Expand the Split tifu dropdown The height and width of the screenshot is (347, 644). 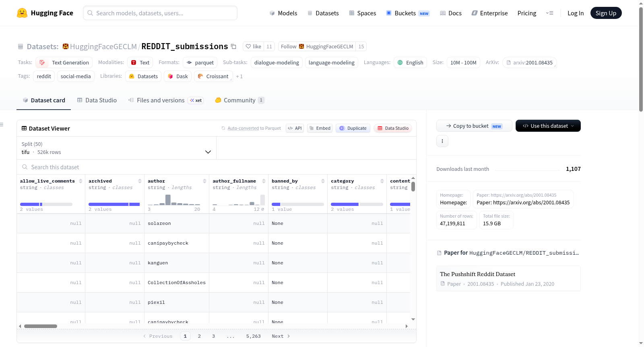click(x=116, y=148)
